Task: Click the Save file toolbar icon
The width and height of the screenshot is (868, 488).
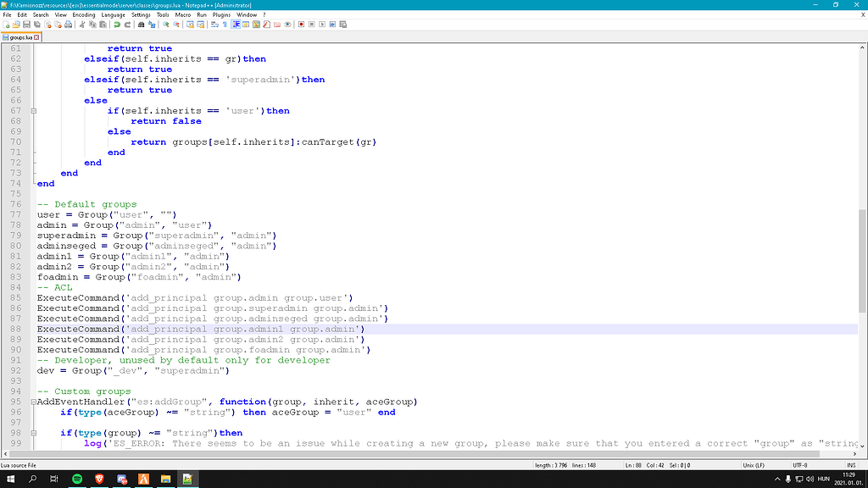Action: click(26, 25)
